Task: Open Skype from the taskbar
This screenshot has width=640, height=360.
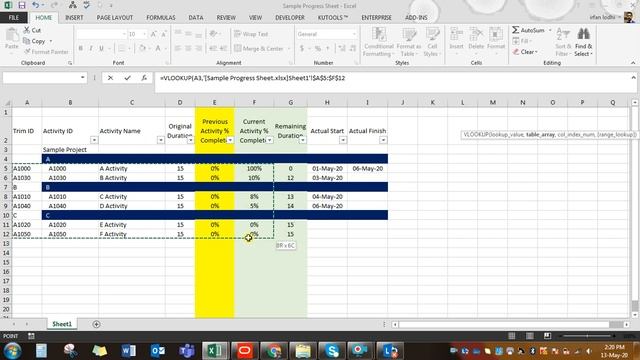Action: 332,351
